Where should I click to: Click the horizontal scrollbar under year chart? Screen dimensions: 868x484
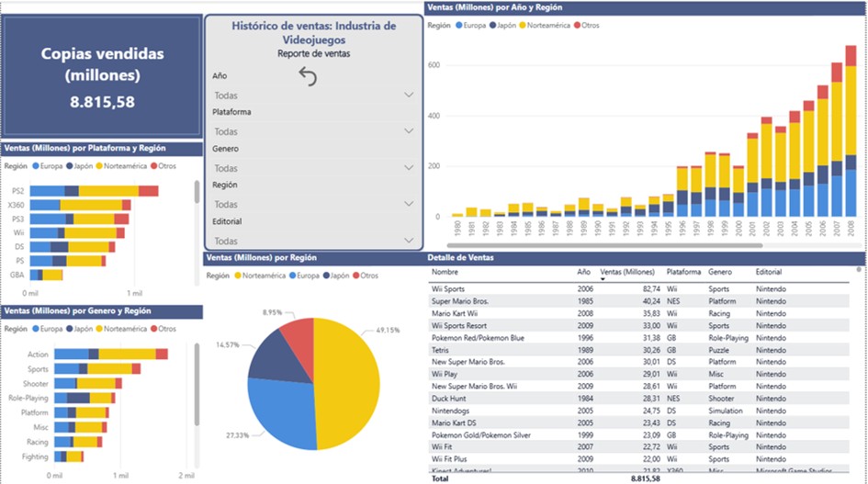click(597, 245)
